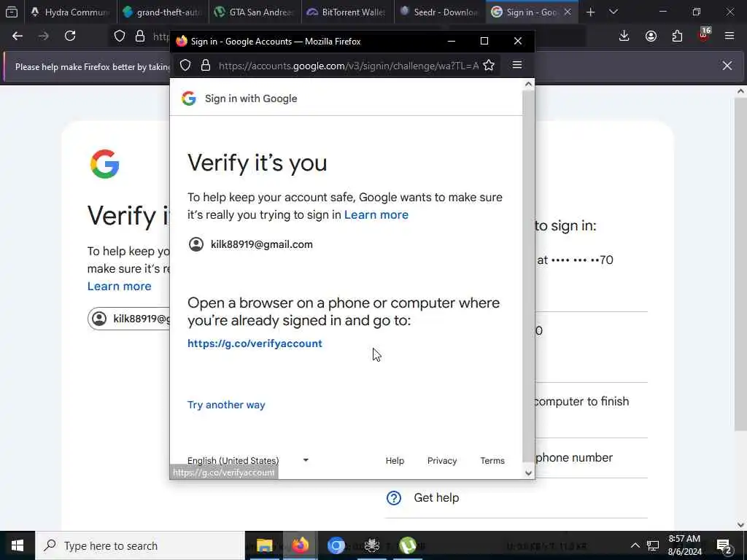Click Learn more link in popup

pyautogui.click(x=376, y=215)
